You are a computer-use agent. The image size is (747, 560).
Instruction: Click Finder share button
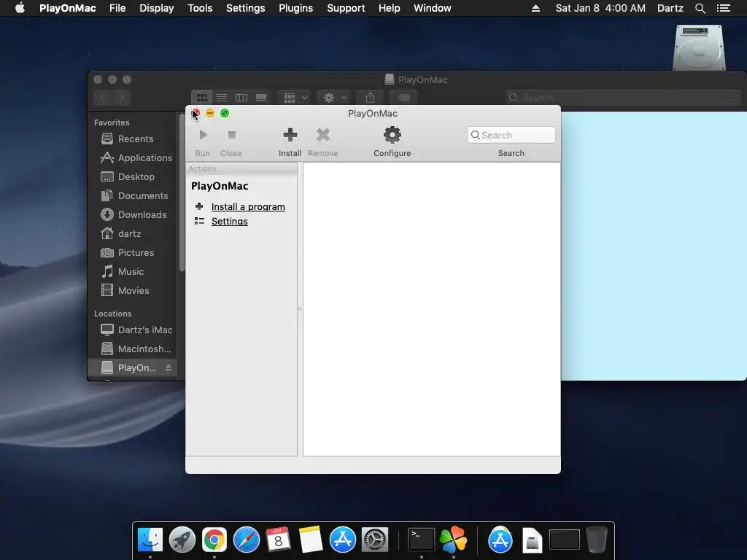tap(370, 98)
